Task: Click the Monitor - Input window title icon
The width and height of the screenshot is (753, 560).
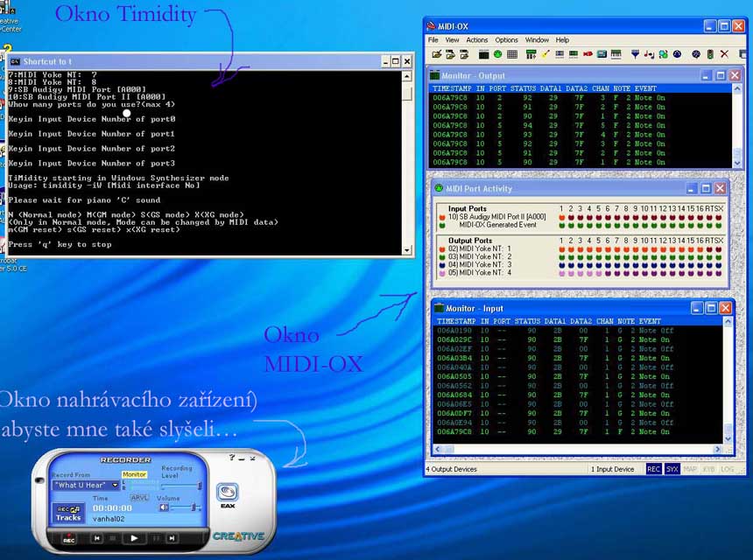Action: [x=439, y=308]
